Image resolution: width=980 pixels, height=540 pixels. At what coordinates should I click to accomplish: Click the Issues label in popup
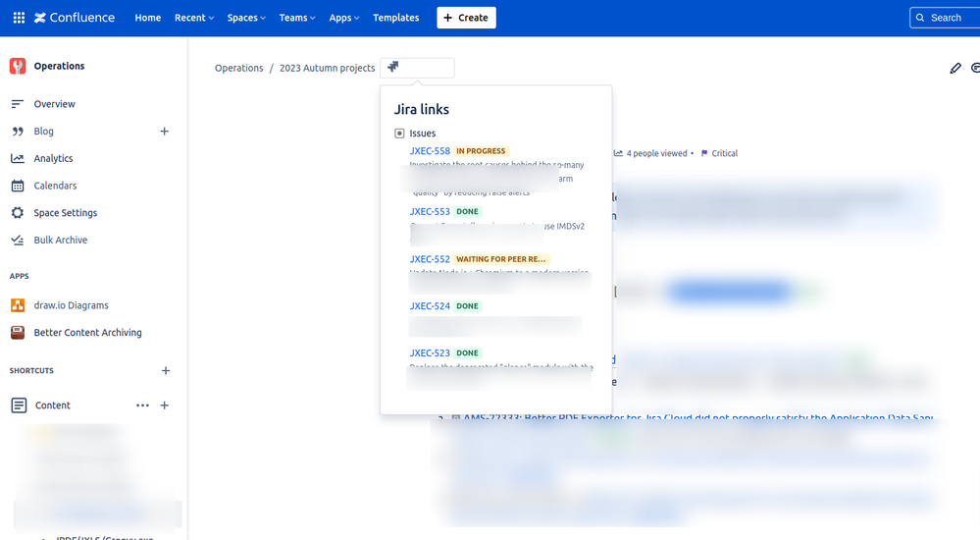click(423, 134)
